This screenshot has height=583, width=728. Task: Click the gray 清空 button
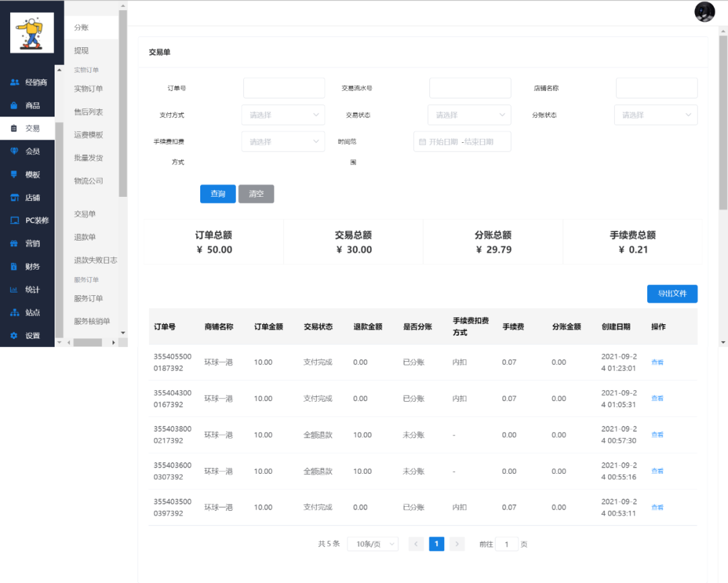coord(256,193)
